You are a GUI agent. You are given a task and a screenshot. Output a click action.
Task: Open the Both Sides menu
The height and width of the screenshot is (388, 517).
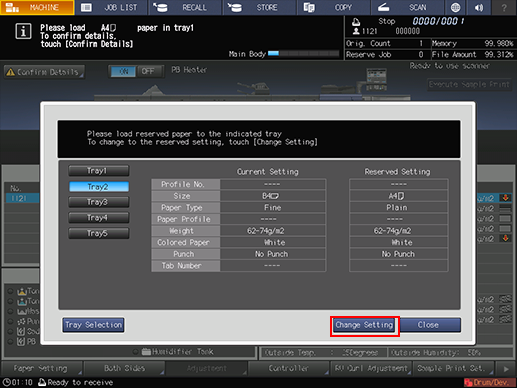pos(124,368)
